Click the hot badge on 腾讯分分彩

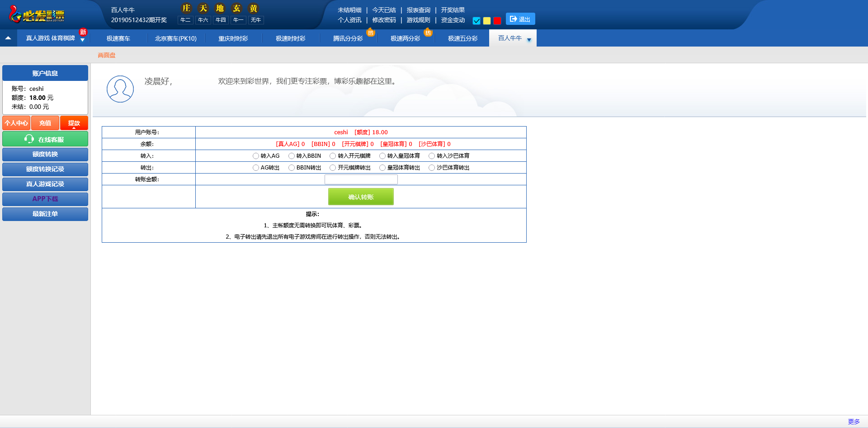(x=371, y=33)
